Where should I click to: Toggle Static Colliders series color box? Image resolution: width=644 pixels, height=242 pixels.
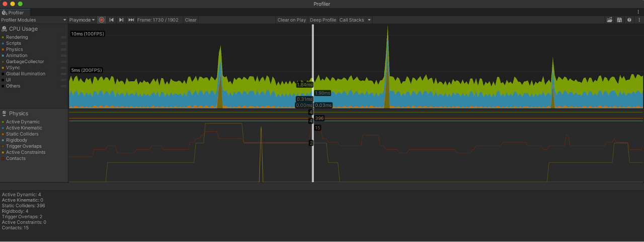[3, 134]
